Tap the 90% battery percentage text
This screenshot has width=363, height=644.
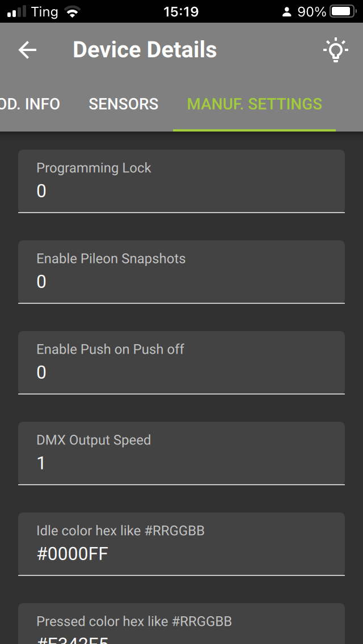tap(311, 11)
